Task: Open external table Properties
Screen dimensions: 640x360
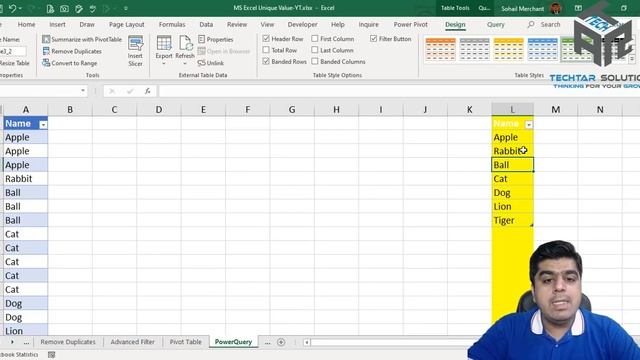Action: click(x=216, y=40)
